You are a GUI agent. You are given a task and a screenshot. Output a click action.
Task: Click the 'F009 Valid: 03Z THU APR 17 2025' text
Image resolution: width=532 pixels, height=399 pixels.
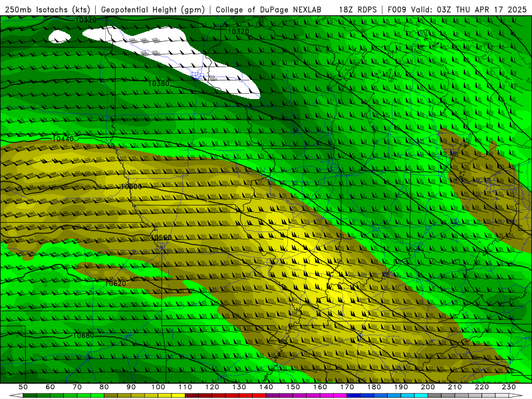[x=457, y=9]
